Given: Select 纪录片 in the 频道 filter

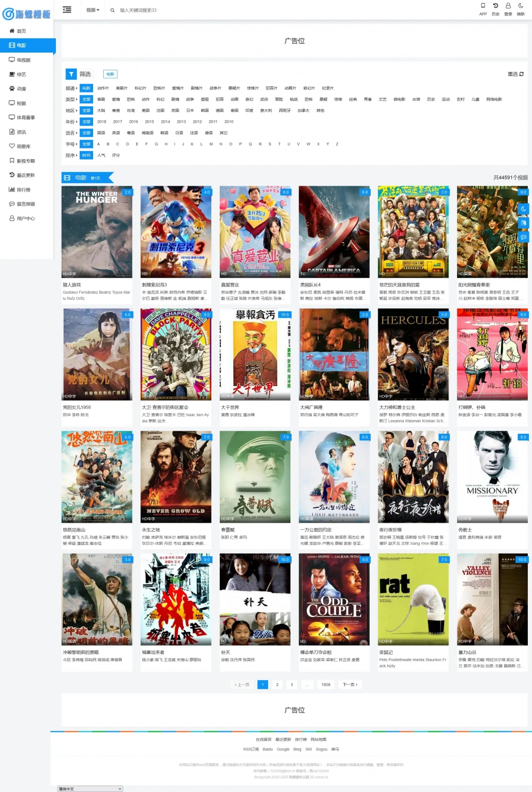Looking at the screenshot, I should pyautogui.click(x=328, y=88).
